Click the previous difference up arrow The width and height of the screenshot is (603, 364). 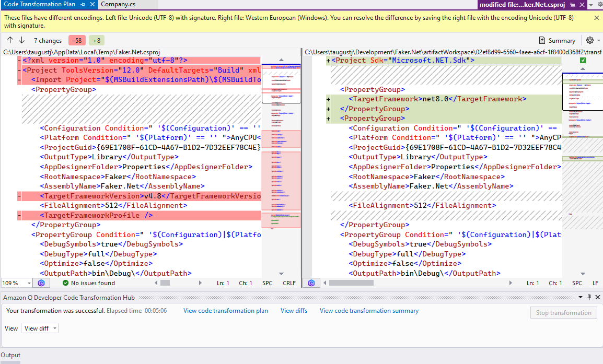(9, 40)
